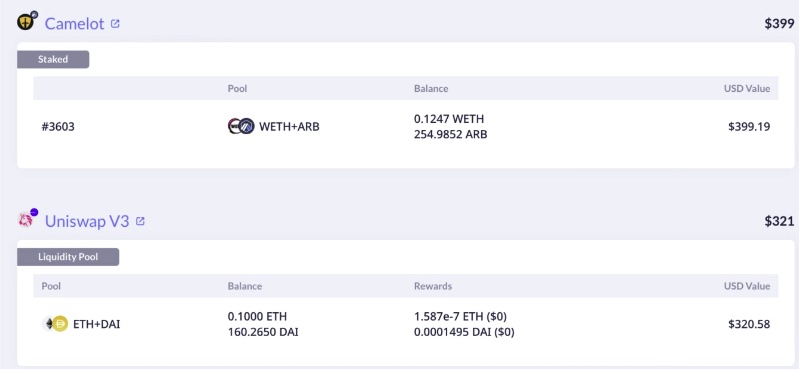Click the Uniswap V3 unicorn logo
The image size is (799, 369).
26,219
